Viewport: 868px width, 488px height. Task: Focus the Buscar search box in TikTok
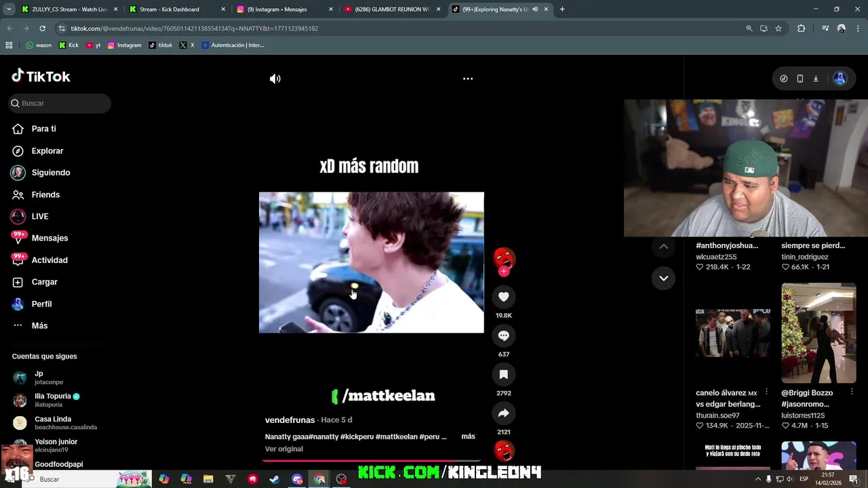60,103
